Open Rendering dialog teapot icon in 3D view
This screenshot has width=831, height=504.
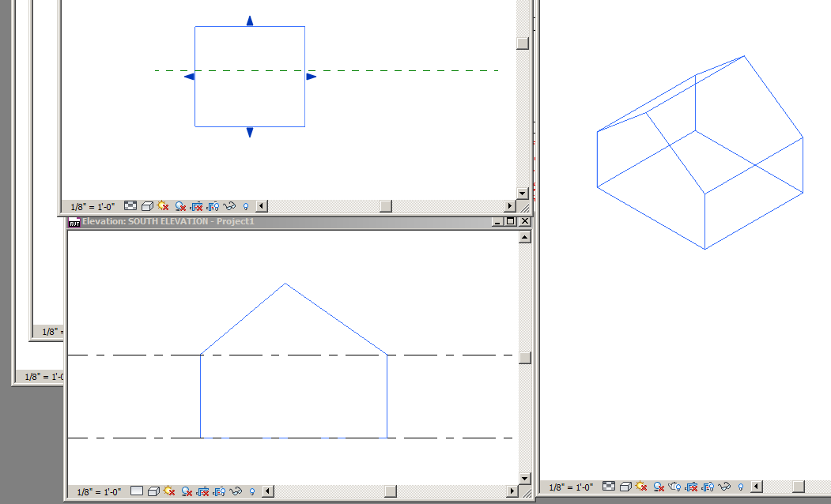674,486
